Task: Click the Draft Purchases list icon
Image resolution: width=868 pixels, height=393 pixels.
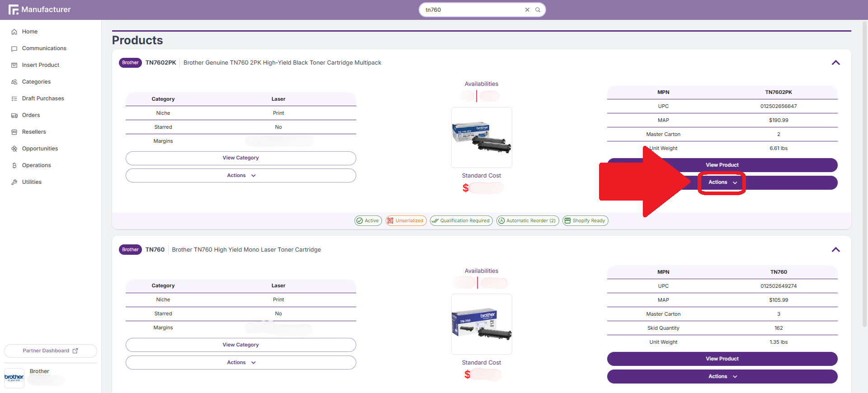Action: click(x=14, y=98)
